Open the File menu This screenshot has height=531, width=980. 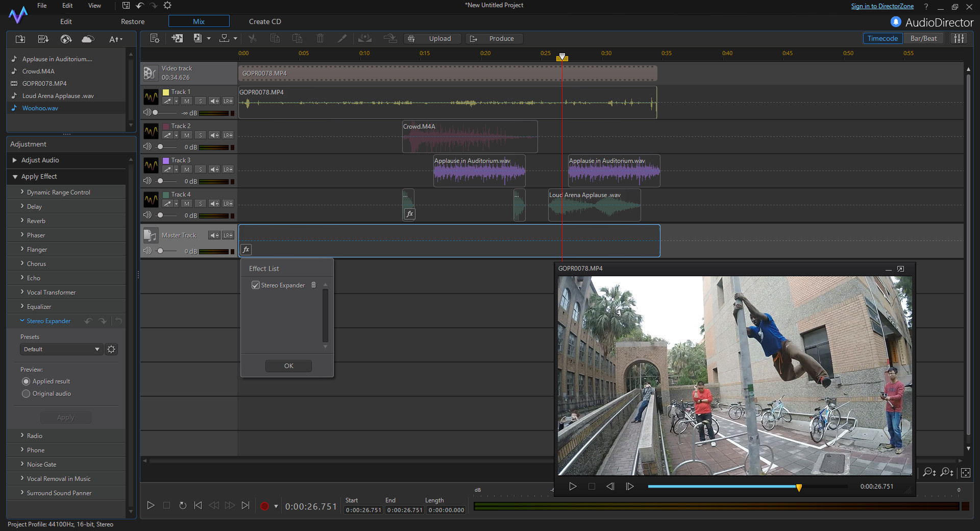[42, 6]
